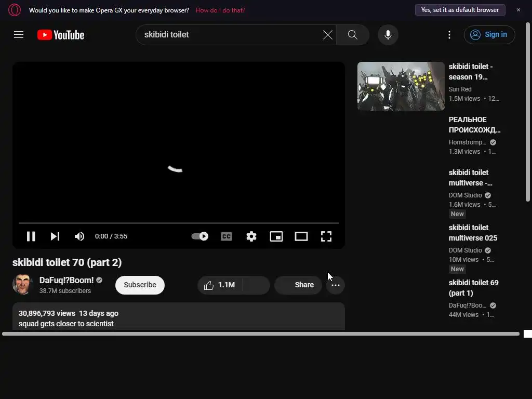The image size is (532, 399).
Task: Click the 0:00 / 3:55 time display
Action: 111,236
